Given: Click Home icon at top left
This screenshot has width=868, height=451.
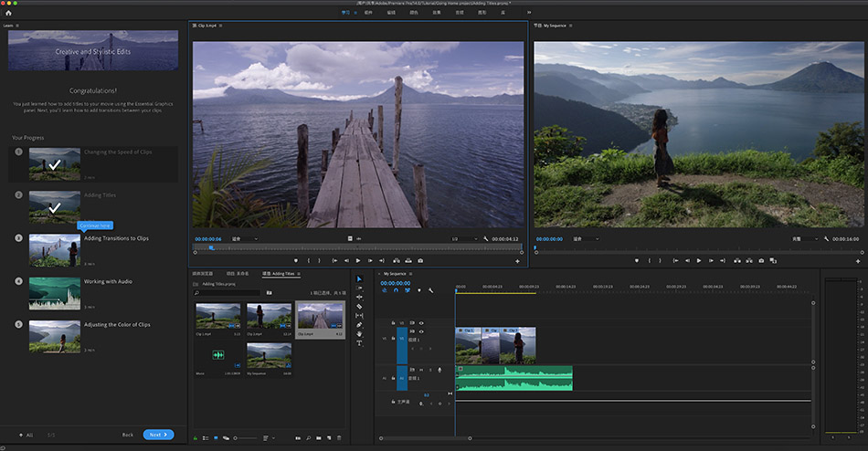Looking at the screenshot, I should click(8, 12).
